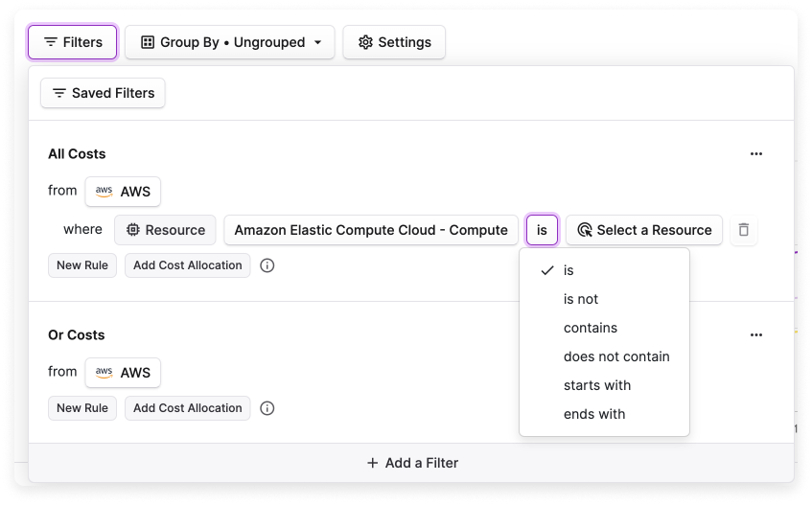This screenshot has height=505, width=812.
Task: Delete the resource rule with trash icon
Action: 744,230
